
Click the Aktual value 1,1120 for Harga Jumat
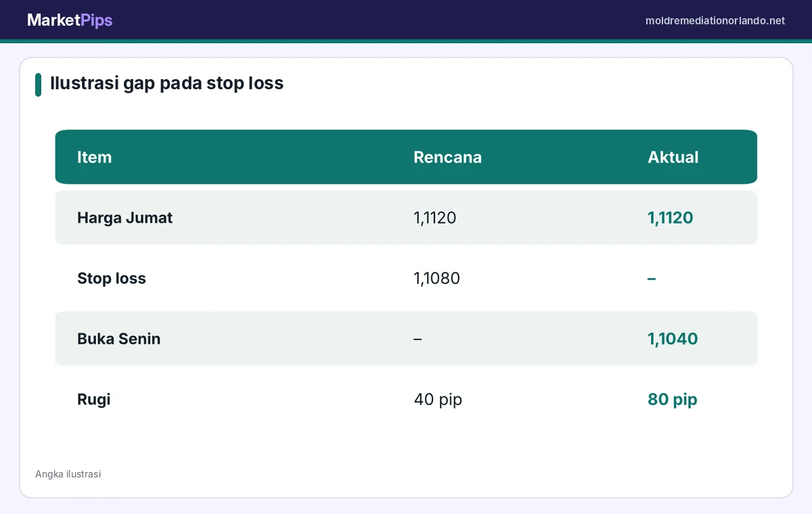670,218
